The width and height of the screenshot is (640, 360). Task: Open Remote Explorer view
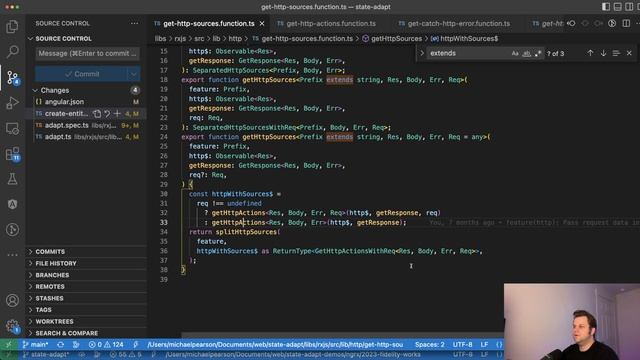12,129
